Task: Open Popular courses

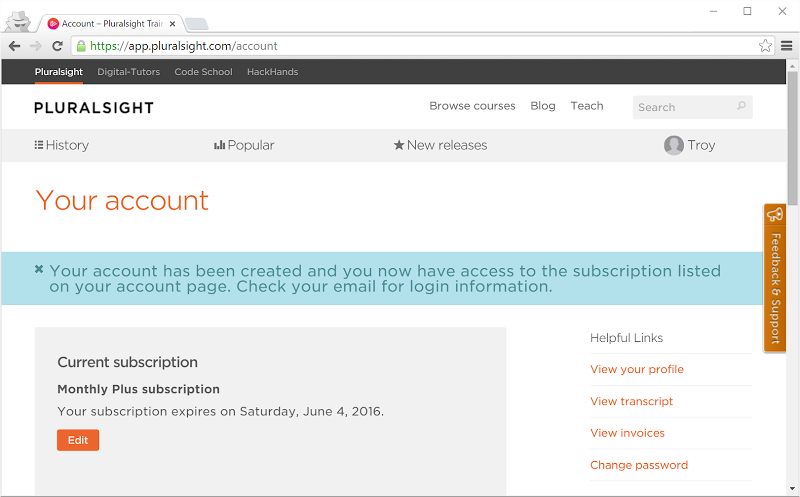Action: point(244,145)
